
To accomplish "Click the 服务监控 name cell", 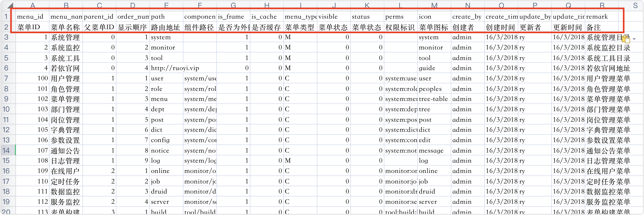I will point(66,202).
